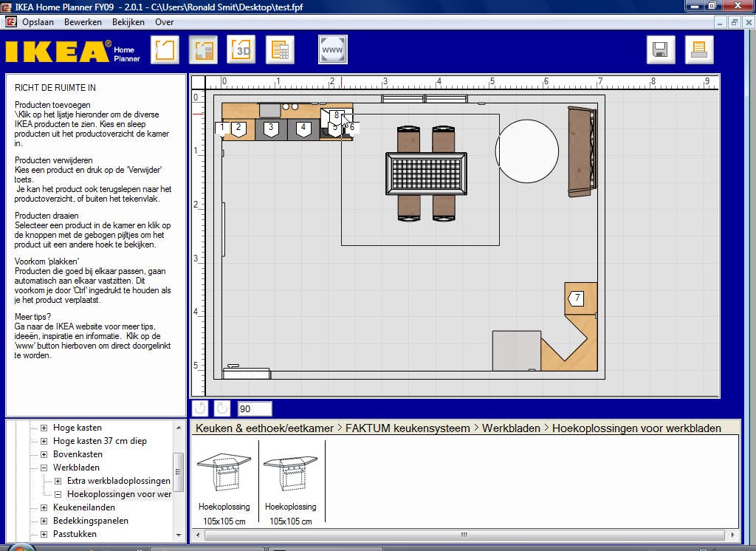The width and height of the screenshot is (756, 551).
Task: Open the 3D view
Action: (x=241, y=49)
